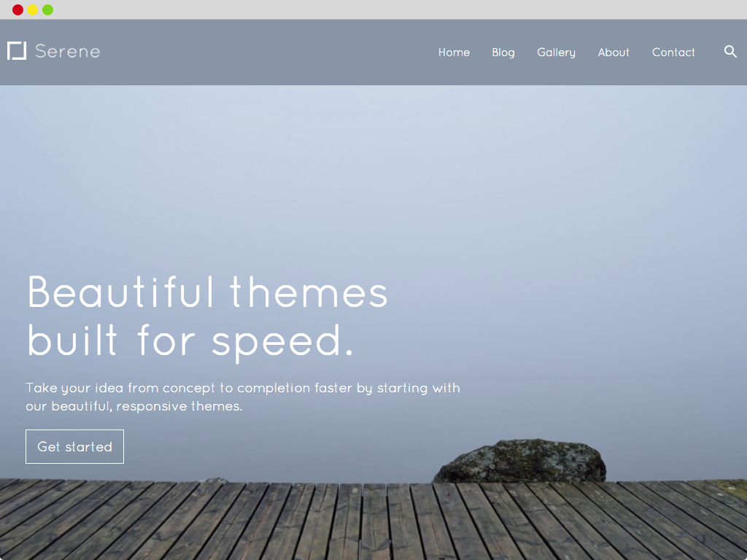Viewport: 747px width, 560px height.
Task: Select About in the navigation bar
Action: [x=614, y=52]
